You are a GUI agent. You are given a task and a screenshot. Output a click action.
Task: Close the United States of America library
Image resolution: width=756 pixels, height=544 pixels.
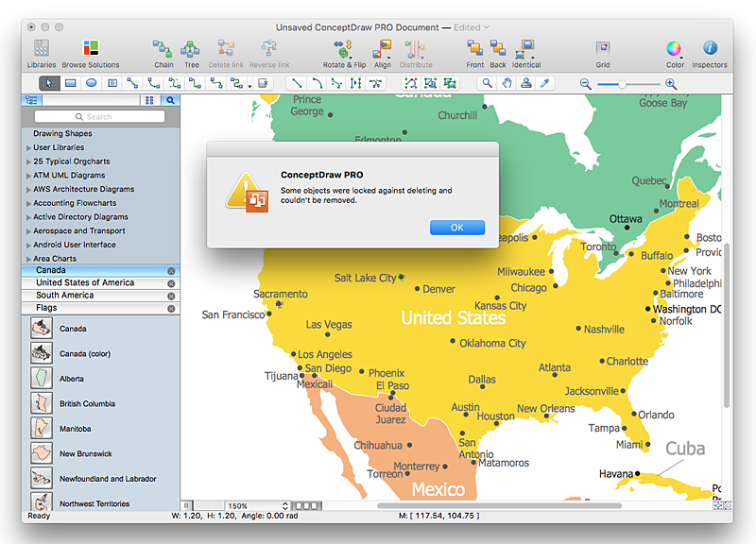point(171,283)
